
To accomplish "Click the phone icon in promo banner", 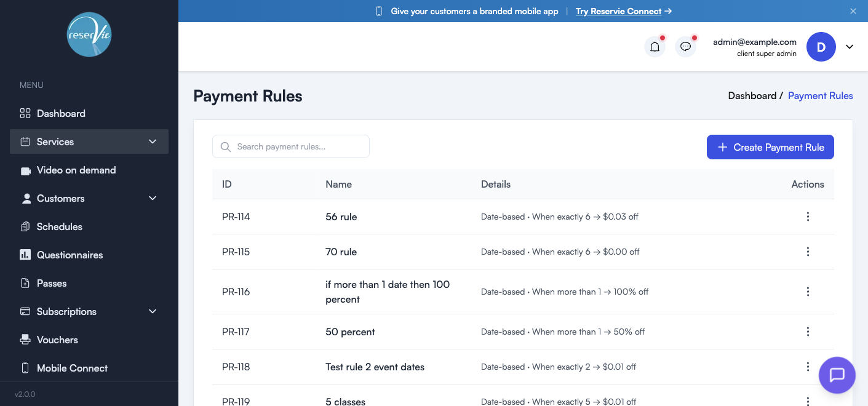I will point(379,11).
